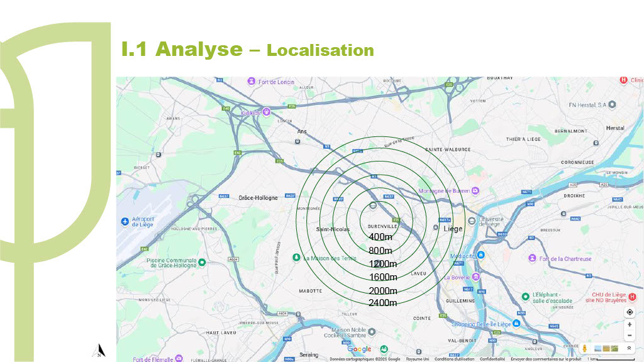The image size is (644, 362).
Task: Open the La Boverie museum marker
Action: click(475, 277)
